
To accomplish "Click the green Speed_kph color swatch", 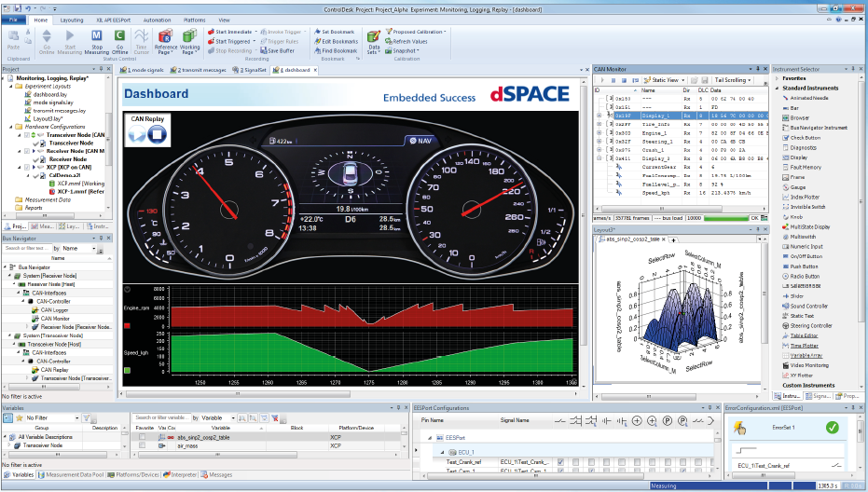I will coord(128,371).
